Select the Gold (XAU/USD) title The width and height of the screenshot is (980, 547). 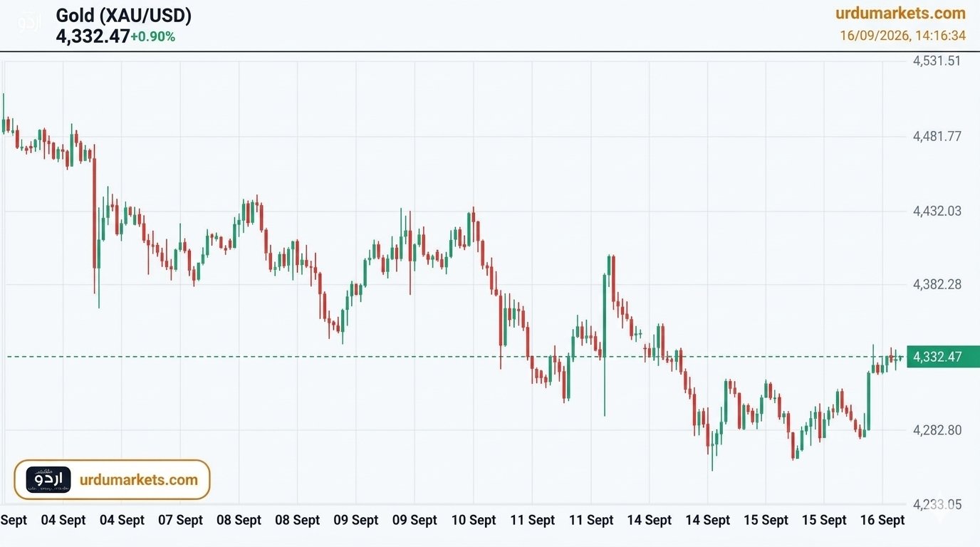tap(124, 16)
